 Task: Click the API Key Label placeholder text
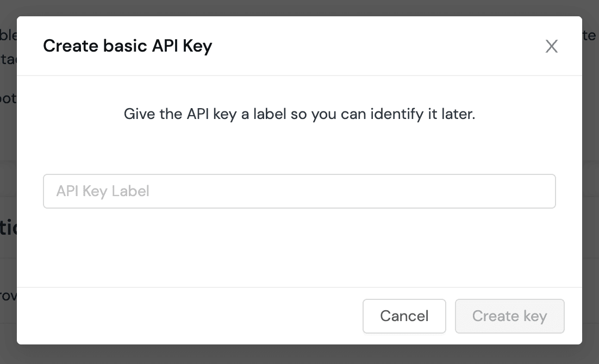pyautogui.click(x=102, y=191)
